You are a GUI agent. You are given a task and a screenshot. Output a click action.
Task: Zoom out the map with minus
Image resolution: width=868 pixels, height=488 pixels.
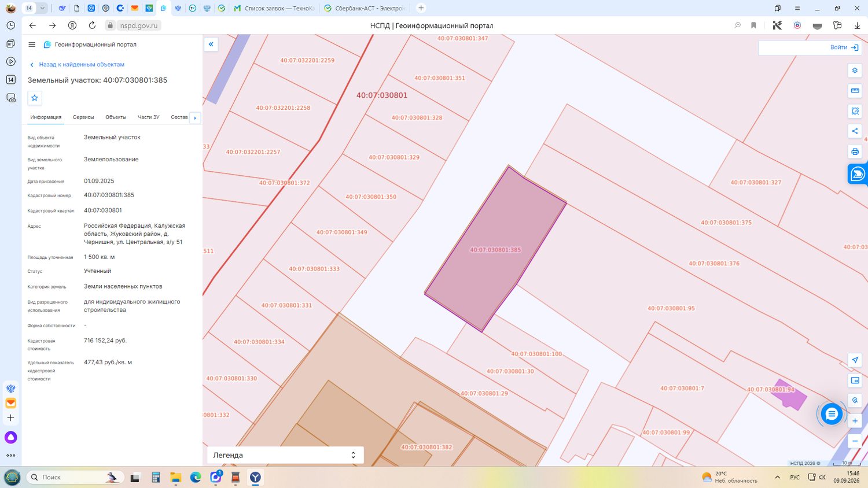tap(855, 441)
